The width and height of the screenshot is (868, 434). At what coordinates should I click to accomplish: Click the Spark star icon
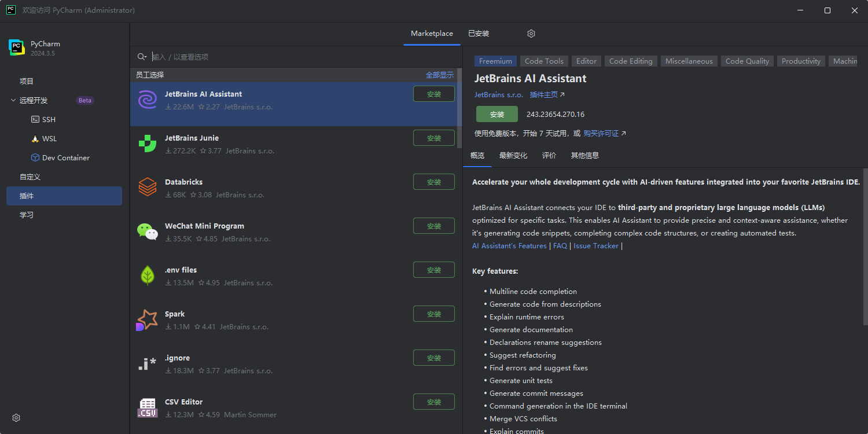point(147,319)
